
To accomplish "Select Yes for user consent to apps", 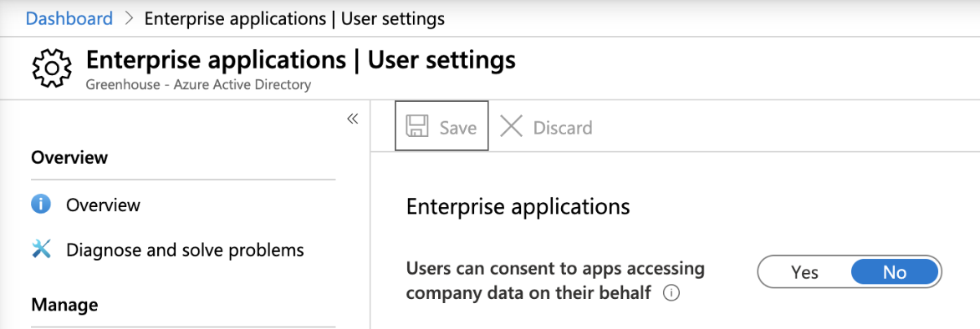I will tap(805, 272).
